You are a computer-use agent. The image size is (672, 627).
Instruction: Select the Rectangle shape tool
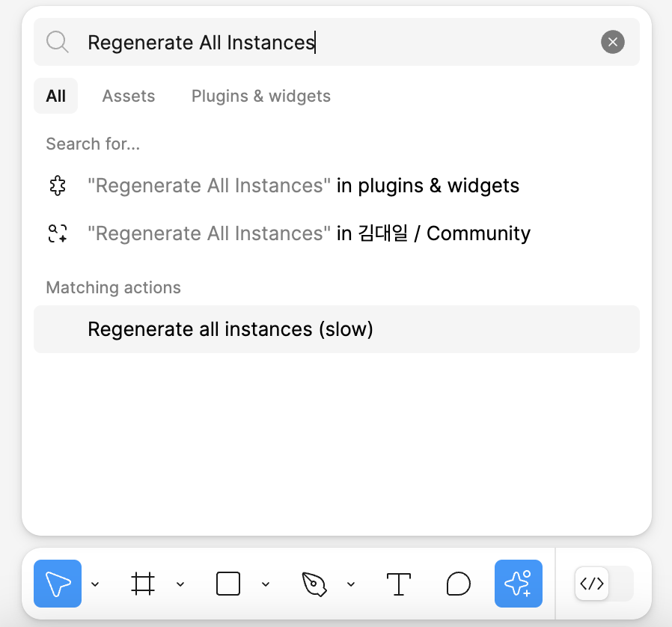tap(228, 584)
